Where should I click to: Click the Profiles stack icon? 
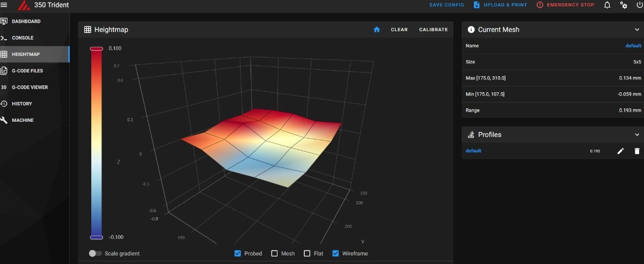tap(471, 135)
